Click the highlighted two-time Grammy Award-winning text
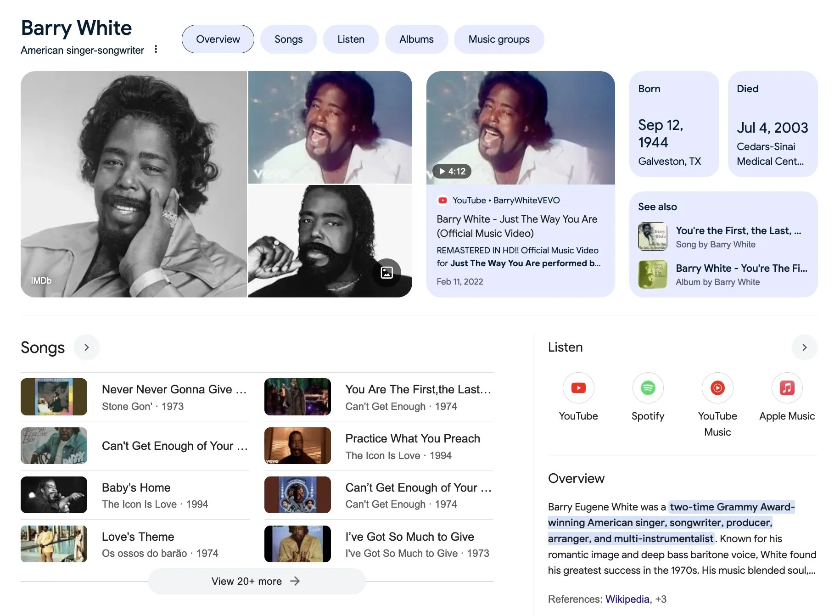Image resolution: width=840 pixels, height=616 pixels. pyautogui.click(x=672, y=522)
